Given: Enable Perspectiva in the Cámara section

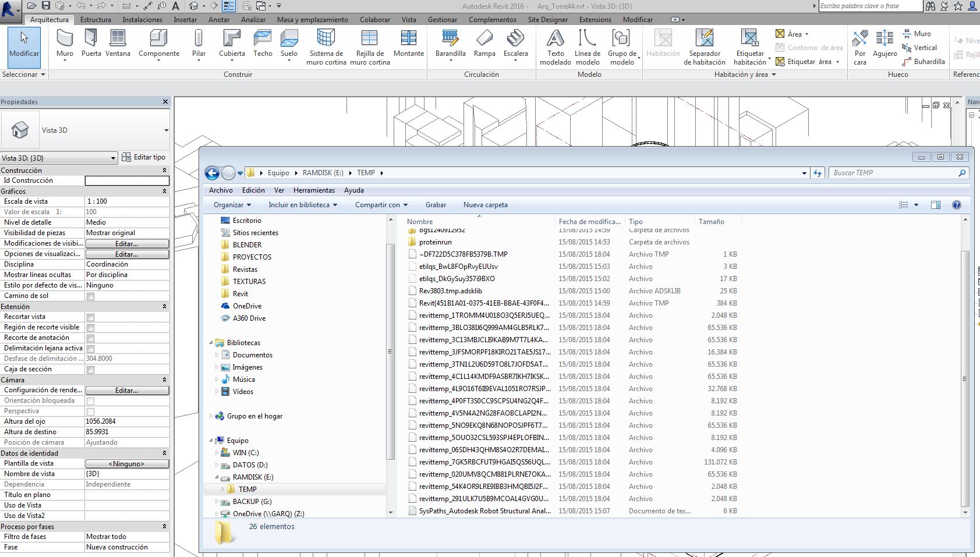Looking at the screenshot, I should 90,411.
